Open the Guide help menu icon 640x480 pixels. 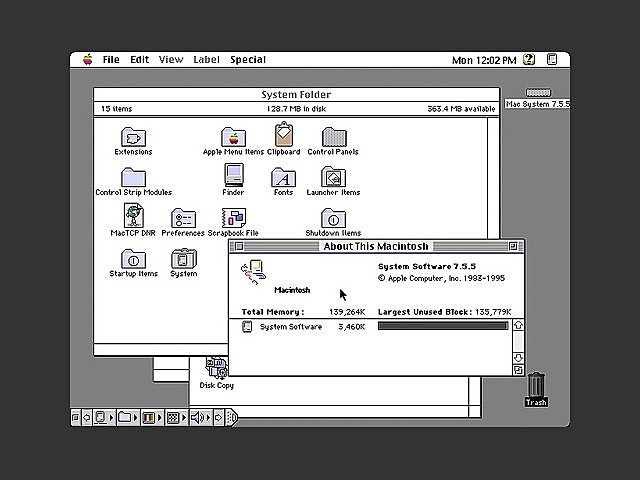[529, 60]
